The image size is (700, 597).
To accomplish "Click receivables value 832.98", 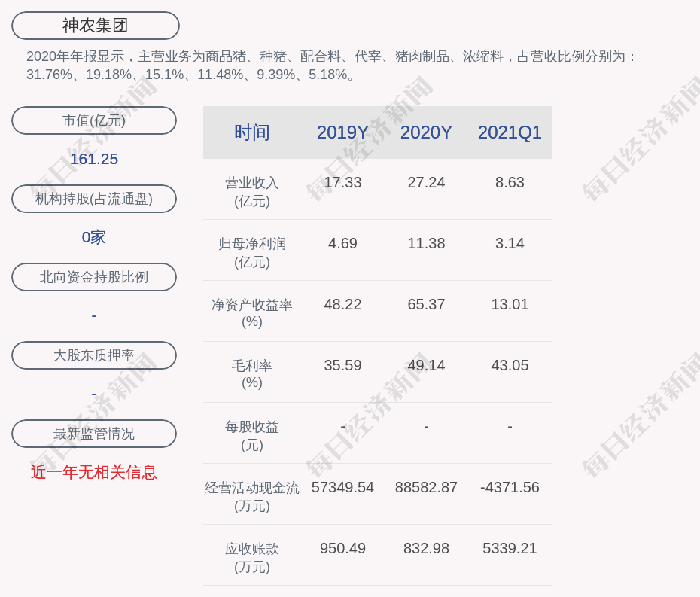I will pos(426,548).
